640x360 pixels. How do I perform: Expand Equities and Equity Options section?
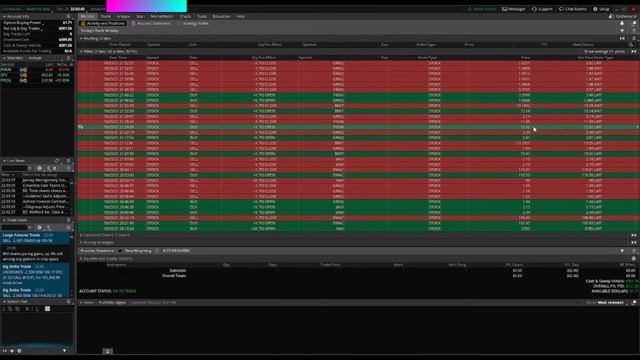[x=81, y=258]
